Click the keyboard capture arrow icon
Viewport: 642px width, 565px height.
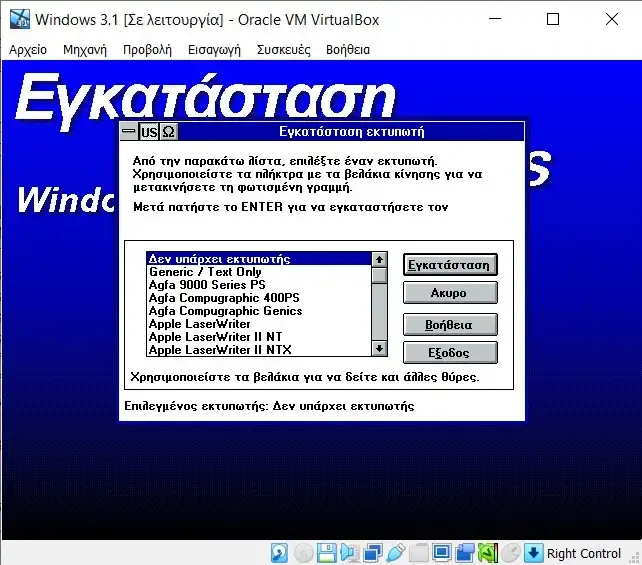click(533, 553)
